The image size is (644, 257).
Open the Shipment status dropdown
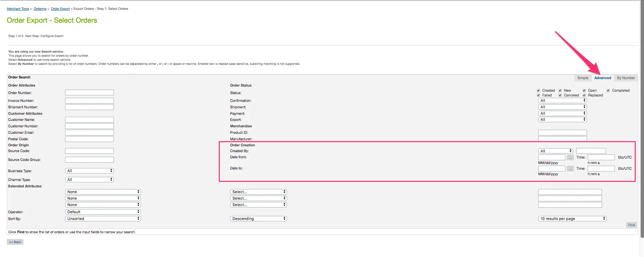[562, 107]
